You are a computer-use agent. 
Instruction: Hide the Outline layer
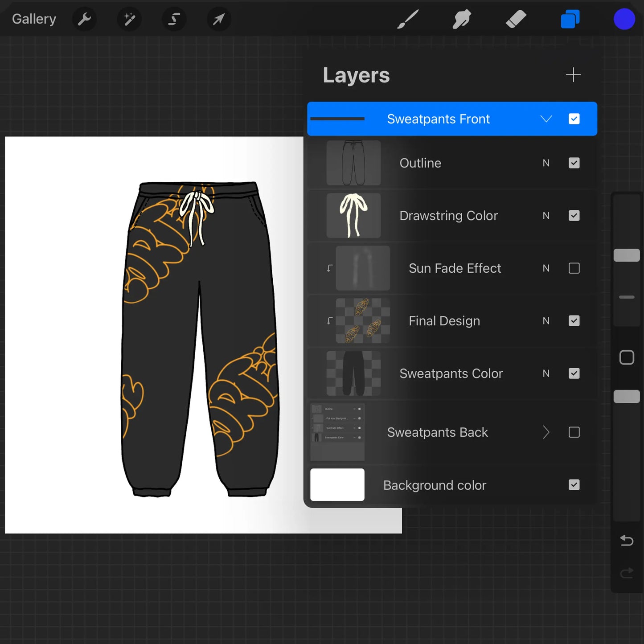[574, 163]
